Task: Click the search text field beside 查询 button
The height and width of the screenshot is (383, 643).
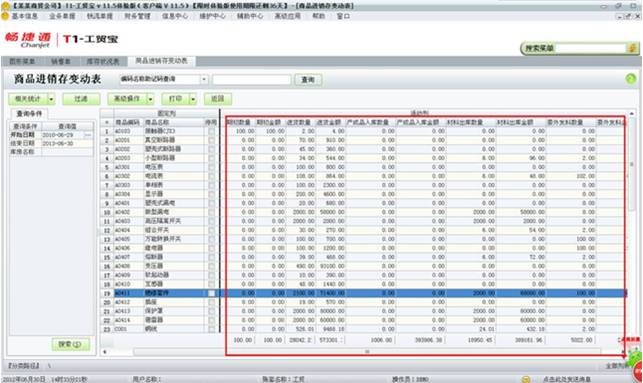Action: coord(252,80)
